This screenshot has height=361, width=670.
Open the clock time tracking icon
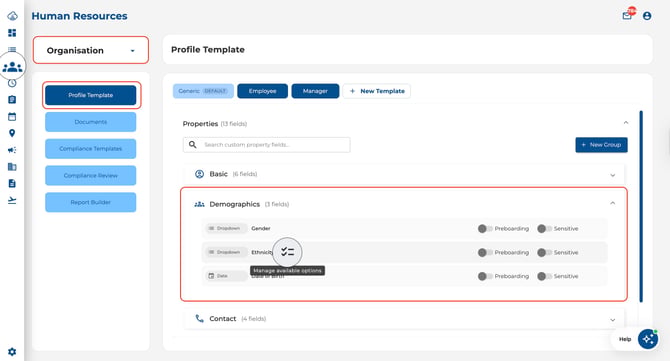point(12,83)
